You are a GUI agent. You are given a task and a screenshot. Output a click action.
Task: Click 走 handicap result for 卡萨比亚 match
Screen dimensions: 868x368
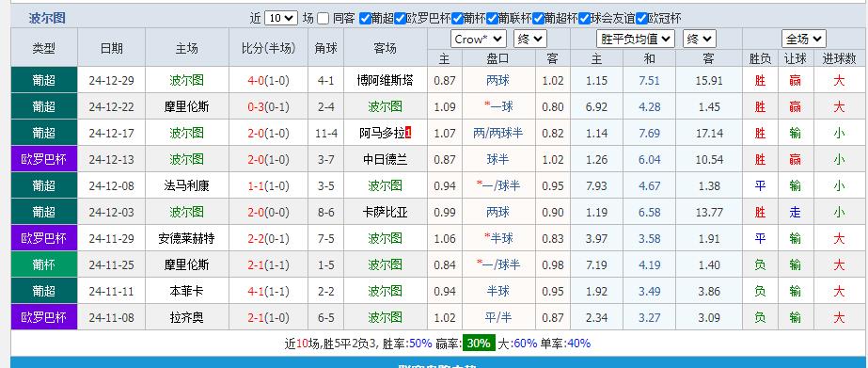795,213
